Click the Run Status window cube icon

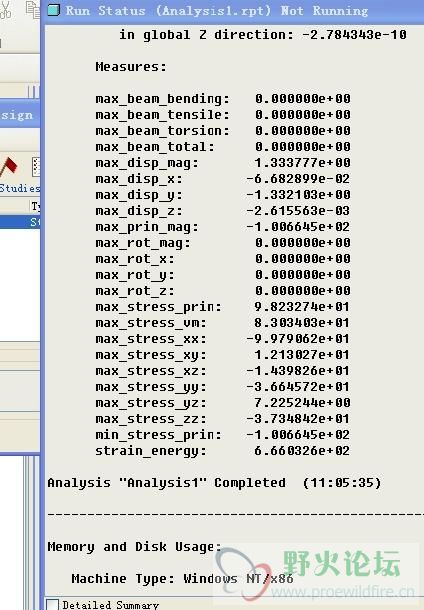point(53,10)
